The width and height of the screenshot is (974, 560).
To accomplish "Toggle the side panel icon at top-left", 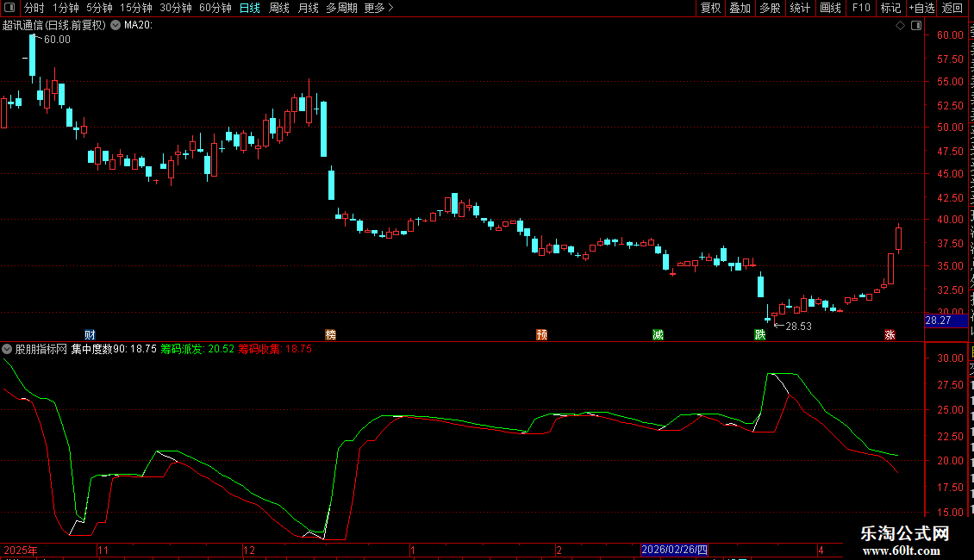I will tap(9, 8).
